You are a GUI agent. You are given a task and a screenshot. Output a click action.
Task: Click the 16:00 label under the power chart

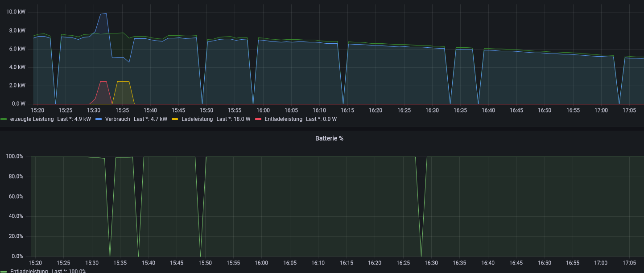(x=263, y=110)
